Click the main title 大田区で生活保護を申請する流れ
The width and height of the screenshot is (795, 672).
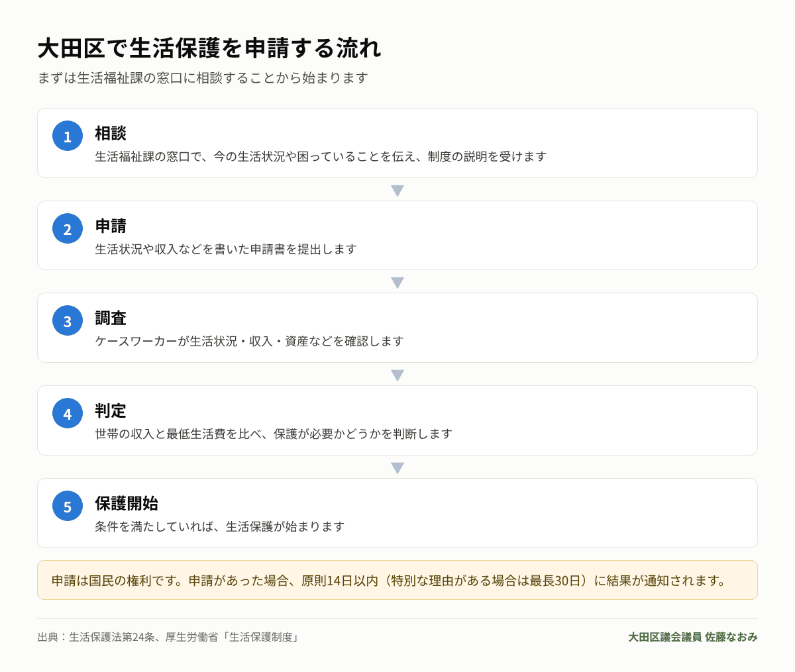(x=209, y=48)
